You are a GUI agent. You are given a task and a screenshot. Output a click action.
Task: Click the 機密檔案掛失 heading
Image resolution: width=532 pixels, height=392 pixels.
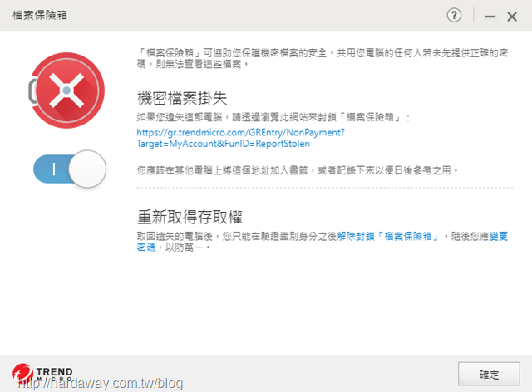click(x=182, y=98)
